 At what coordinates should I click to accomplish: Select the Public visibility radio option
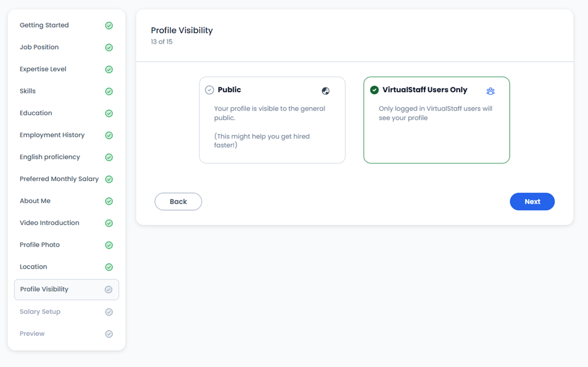[x=209, y=90]
